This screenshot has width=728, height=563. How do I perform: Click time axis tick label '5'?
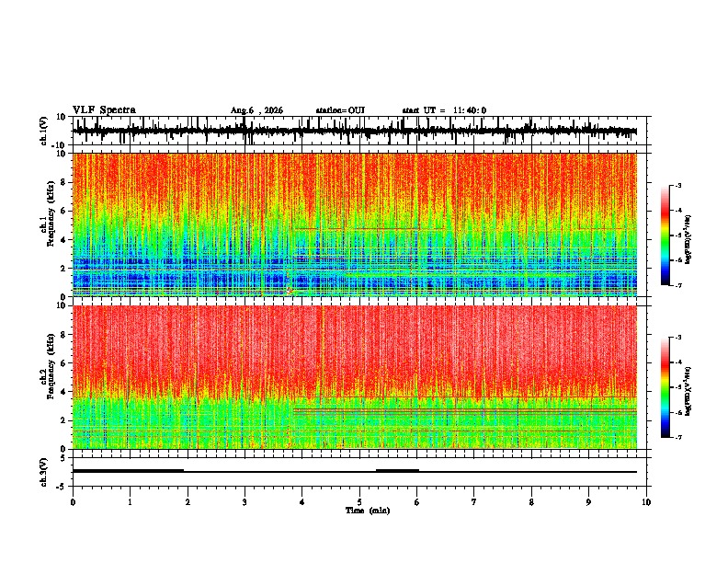click(x=359, y=502)
